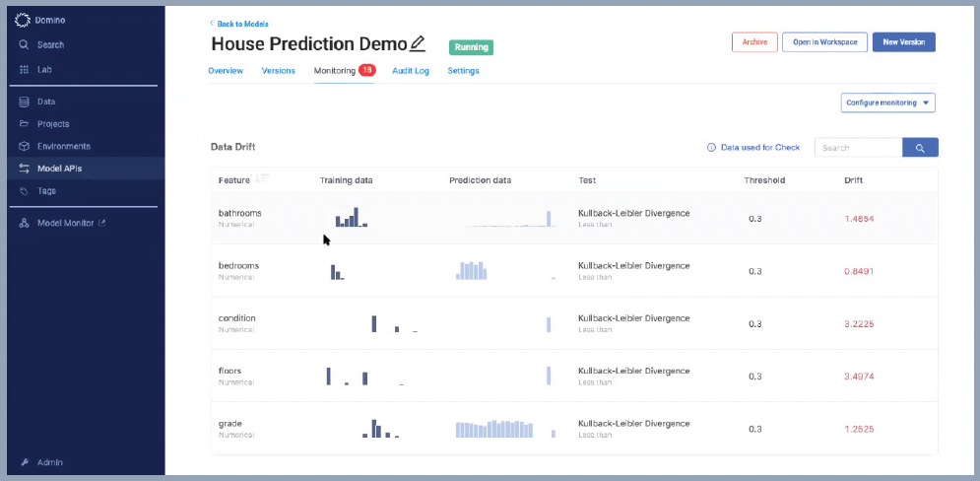The height and width of the screenshot is (481, 980).
Task: Click the Running status badge
Action: [x=471, y=47]
